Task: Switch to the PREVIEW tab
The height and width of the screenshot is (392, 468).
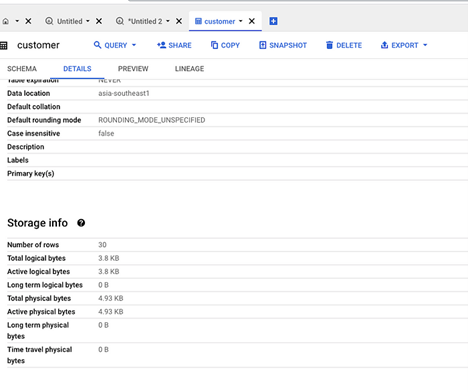Action: pyautogui.click(x=133, y=69)
